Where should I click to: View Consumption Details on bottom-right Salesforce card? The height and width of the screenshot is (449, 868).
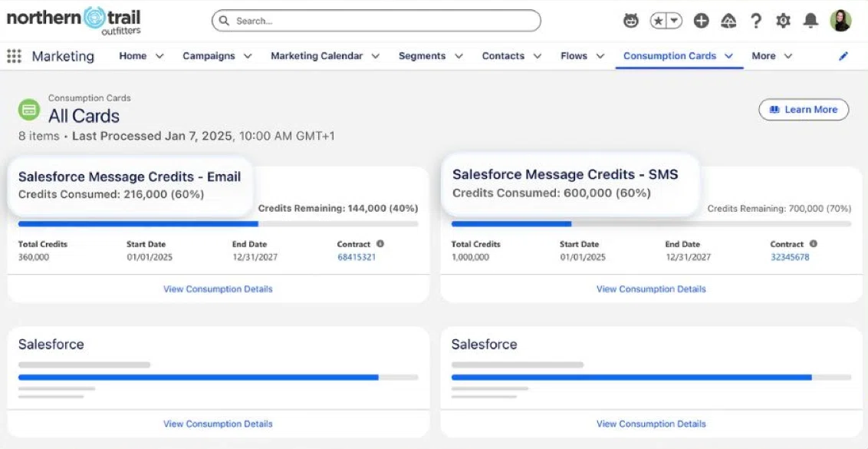(x=651, y=424)
